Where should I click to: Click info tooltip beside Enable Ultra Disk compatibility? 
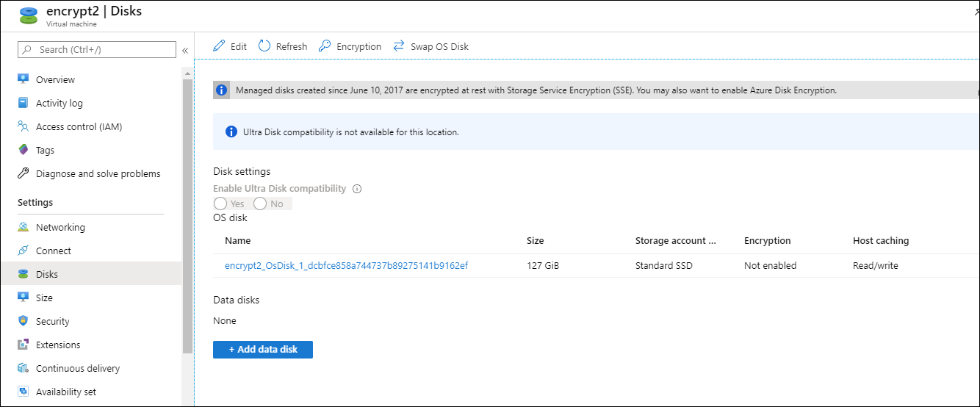(x=357, y=189)
